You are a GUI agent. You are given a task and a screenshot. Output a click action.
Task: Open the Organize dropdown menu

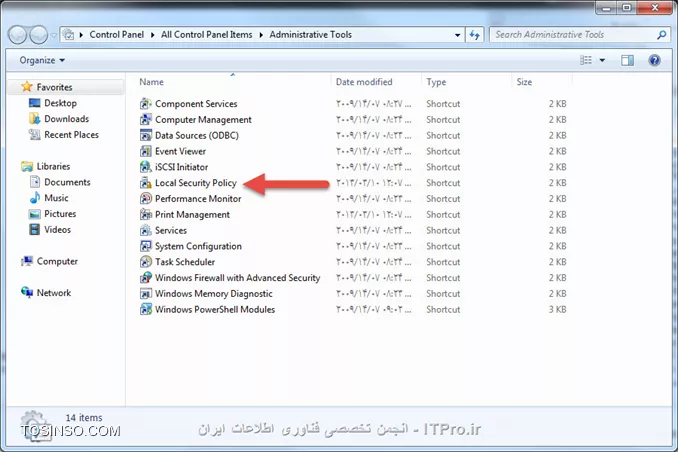pyautogui.click(x=42, y=60)
